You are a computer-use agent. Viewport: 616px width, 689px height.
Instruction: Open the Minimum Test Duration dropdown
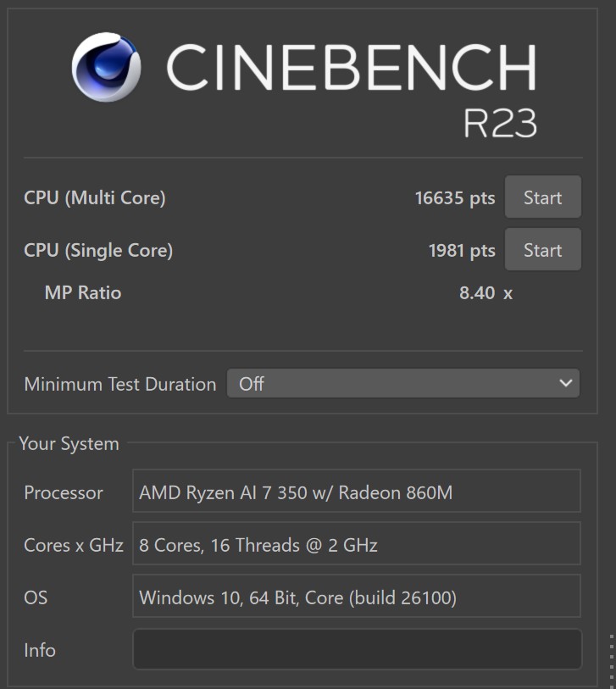(402, 384)
